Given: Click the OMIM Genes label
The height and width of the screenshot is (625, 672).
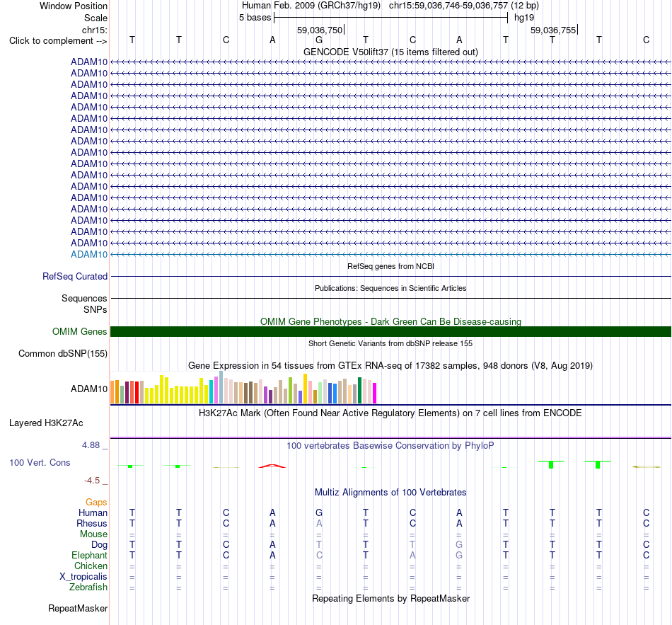Looking at the screenshot, I should click(80, 331).
